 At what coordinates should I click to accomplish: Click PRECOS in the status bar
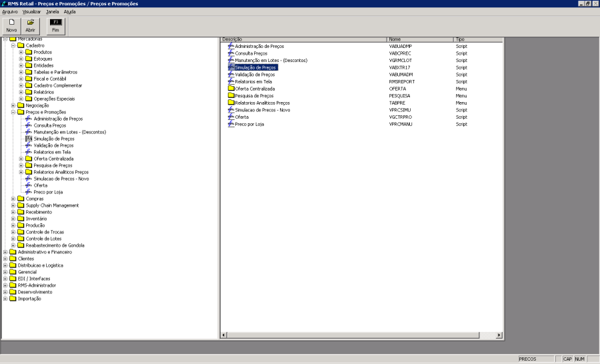click(x=537, y=359)
